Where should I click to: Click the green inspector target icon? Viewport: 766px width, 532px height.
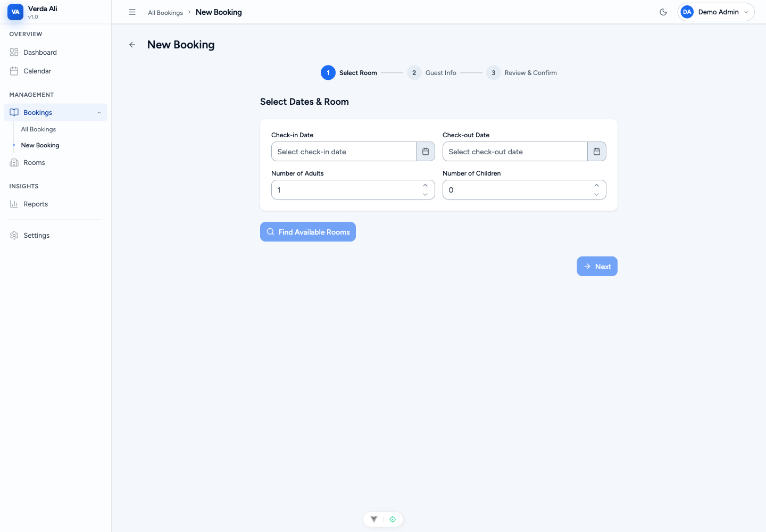[x=393, y=519]
